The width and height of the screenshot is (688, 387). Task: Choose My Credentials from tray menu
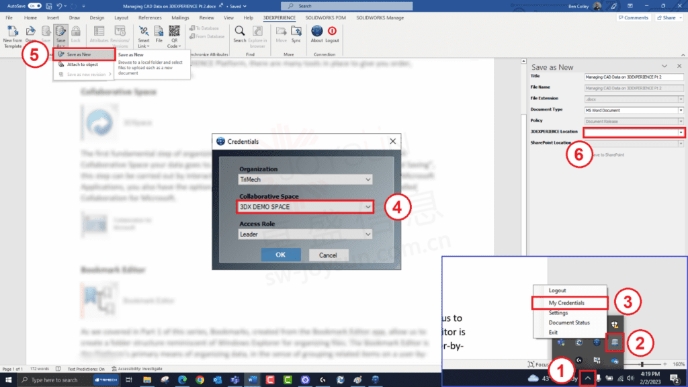[x=570, y=303]
